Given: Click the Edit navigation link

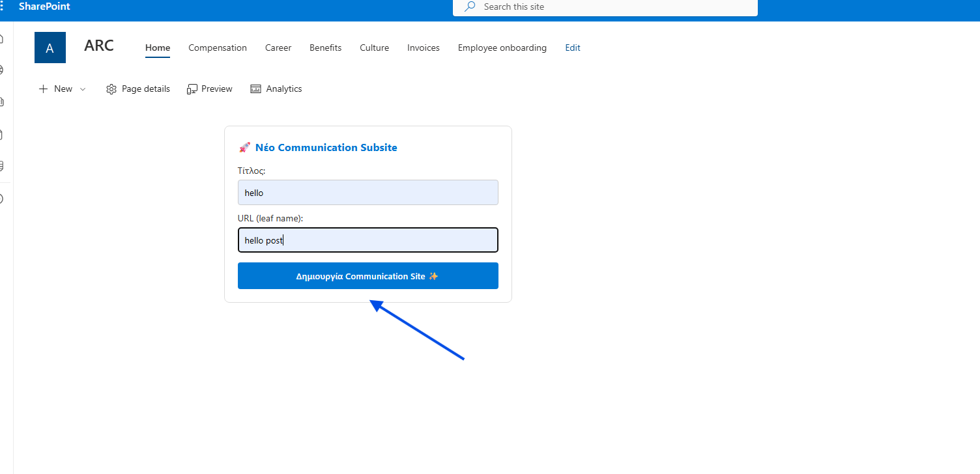Looking at the screenshot, I should coord(573,48).
